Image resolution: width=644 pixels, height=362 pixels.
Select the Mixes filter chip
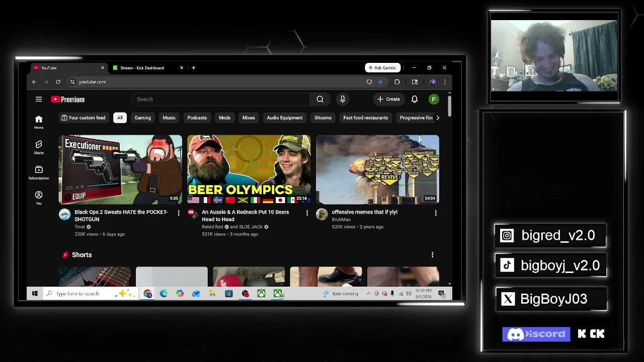click(x=249, y=118)
